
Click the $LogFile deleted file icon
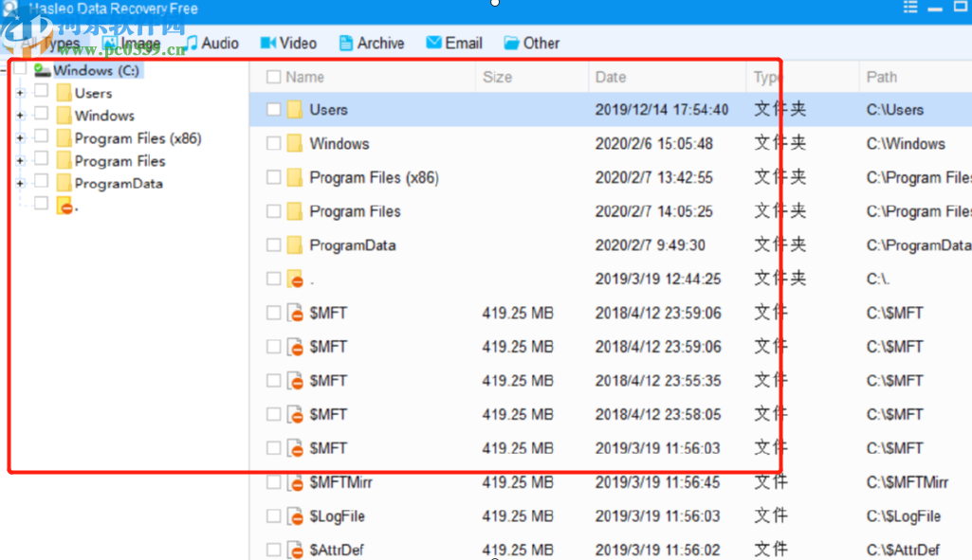point(295,516)
